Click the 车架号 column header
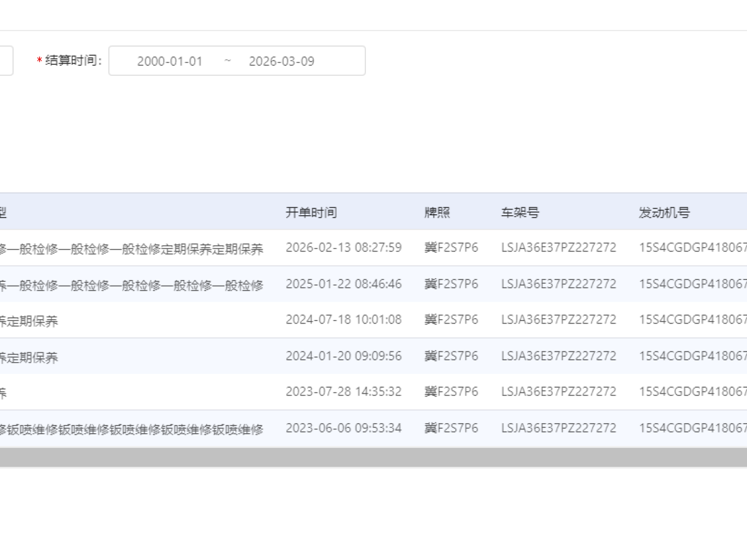This screenshot has height=560, width=747. (520, 212)
